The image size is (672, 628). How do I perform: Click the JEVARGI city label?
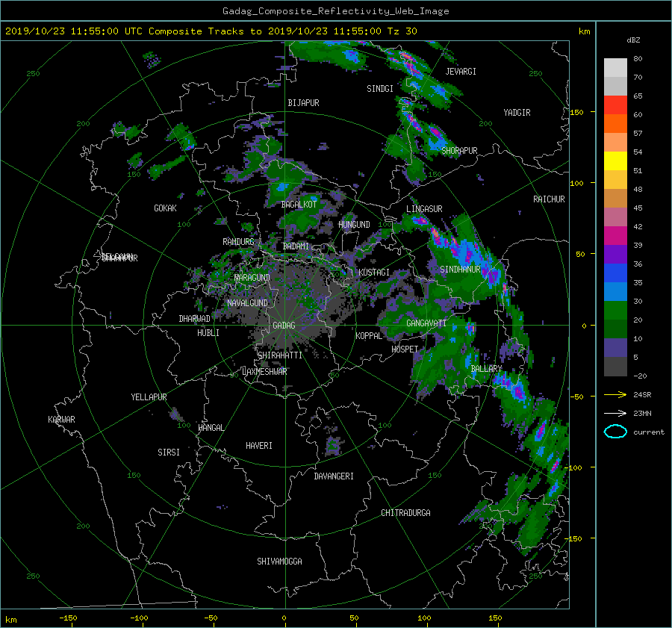coord(461,72)
